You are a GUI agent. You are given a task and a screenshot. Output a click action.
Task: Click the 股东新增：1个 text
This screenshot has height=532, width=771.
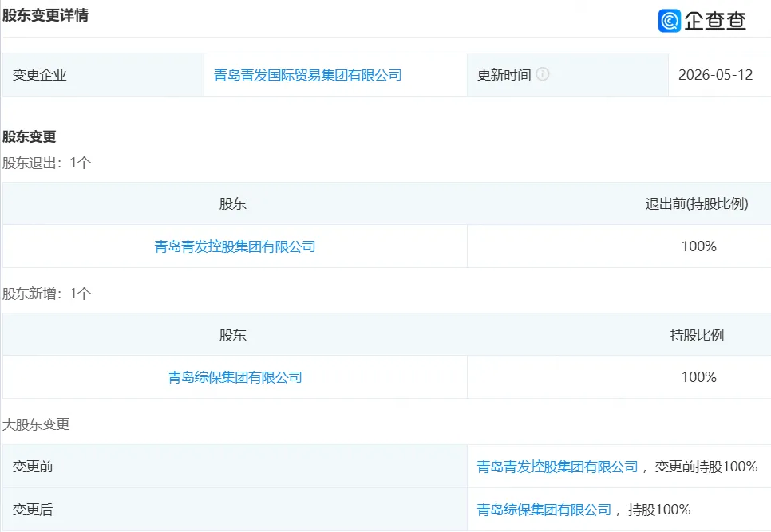click(47, 294)
